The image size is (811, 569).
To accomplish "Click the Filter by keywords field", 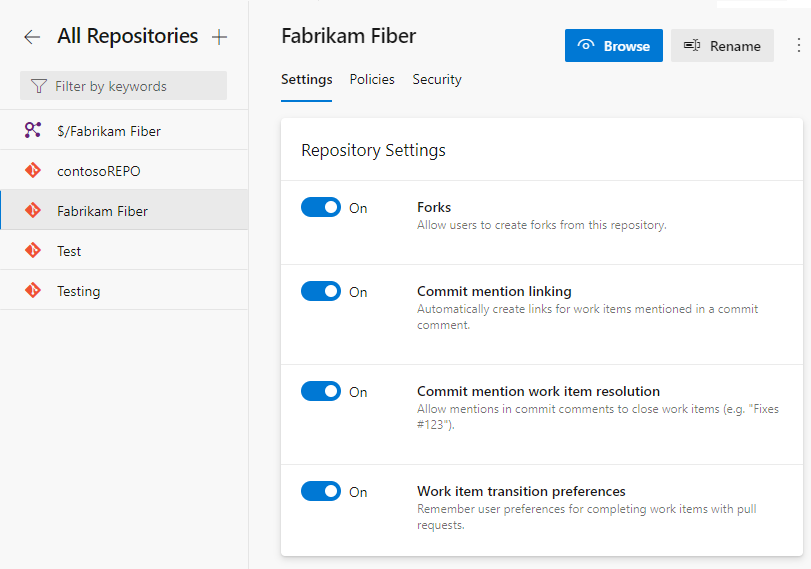I will tap(123, 86).
